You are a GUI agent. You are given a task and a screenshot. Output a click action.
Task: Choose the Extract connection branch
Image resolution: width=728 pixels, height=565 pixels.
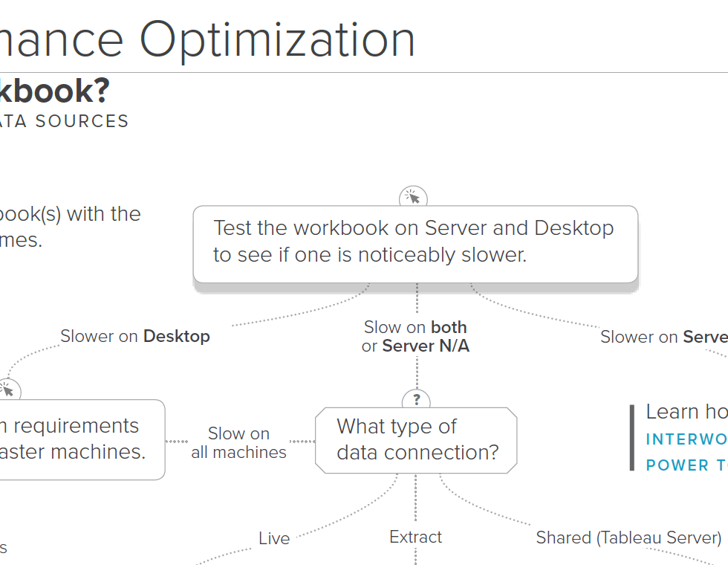point(415,537)
